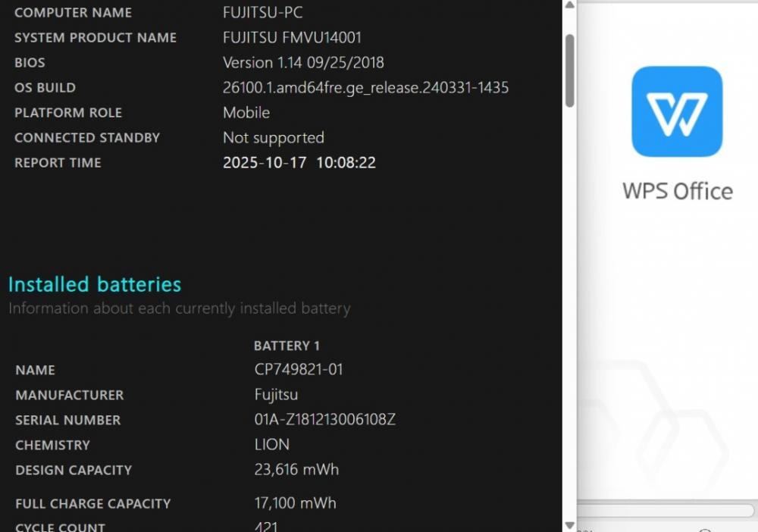Click the WPS Office logo icon
Image resolution: width=758 pixels, height=532 pixels.
tap(677, 111)
